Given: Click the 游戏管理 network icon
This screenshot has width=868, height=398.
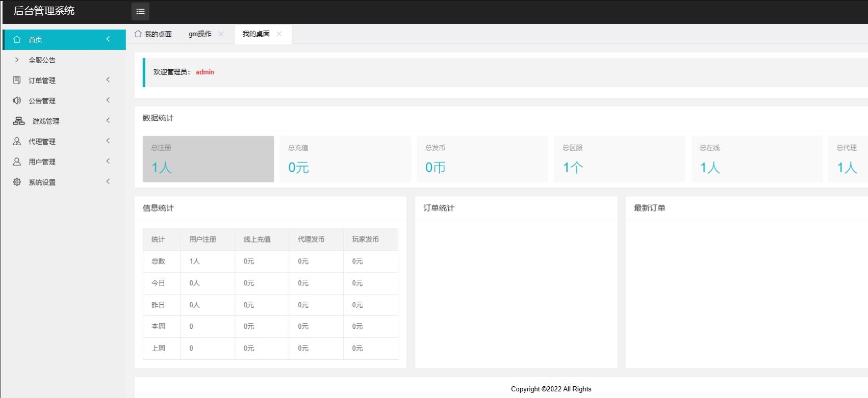Looking at the screenshot, I should (x=19, y=121).
